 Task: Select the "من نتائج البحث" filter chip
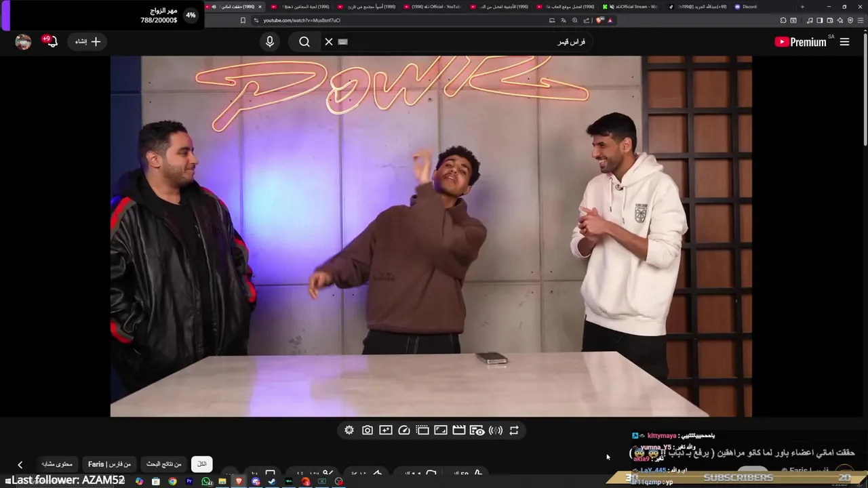point(164,464)
